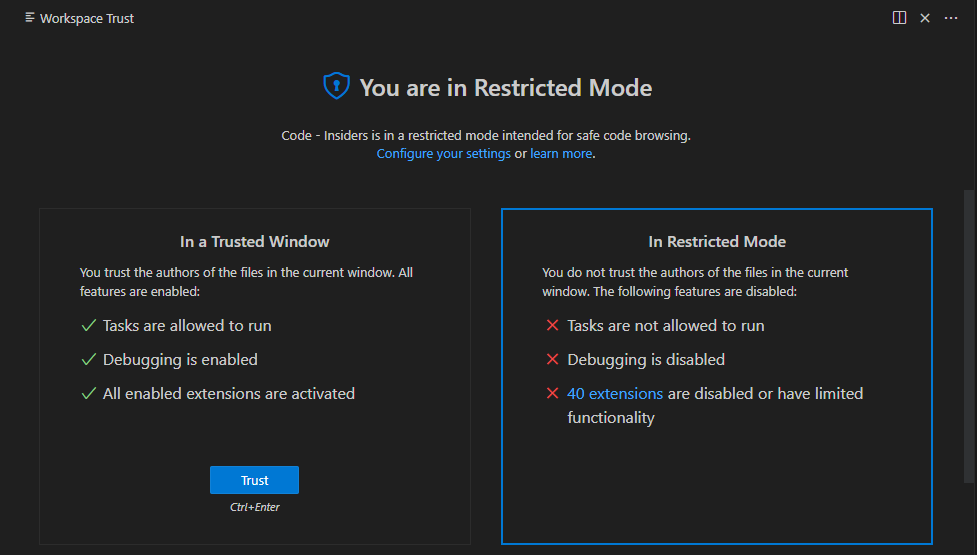
Task: Select the In Restricted Mode card
Action: [x=716, y=480]
